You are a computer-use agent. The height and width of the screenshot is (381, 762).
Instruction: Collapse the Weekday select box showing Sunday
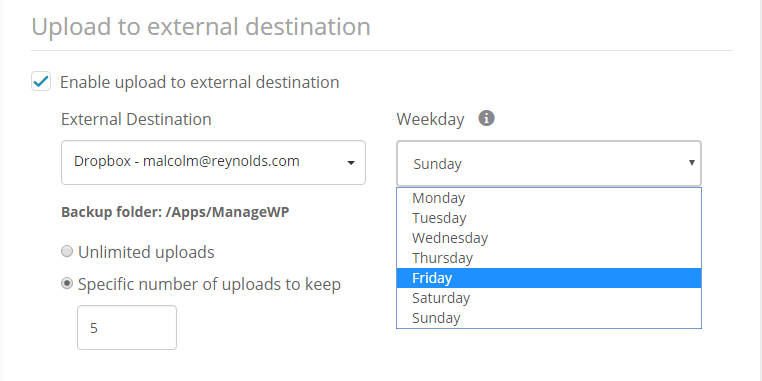tap(549, 163)
